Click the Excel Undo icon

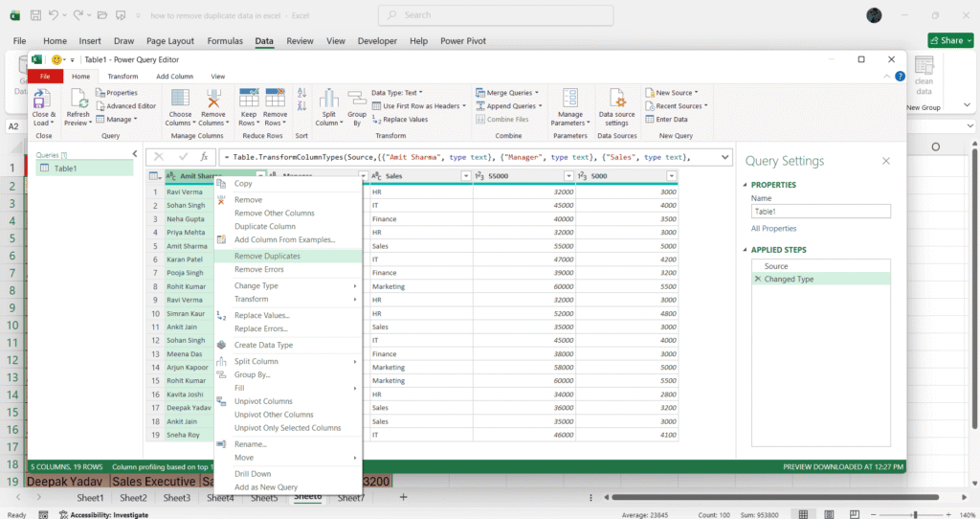(54, 15)
